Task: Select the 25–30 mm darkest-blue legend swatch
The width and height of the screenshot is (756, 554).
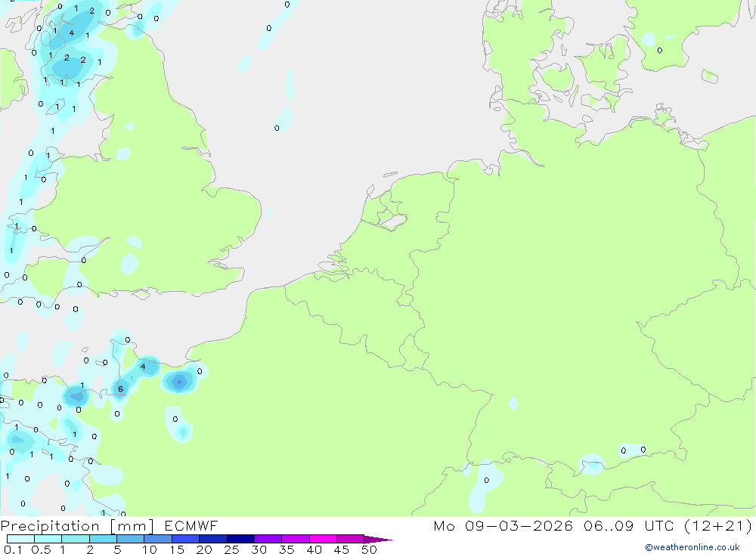Action: coord(240,539)
